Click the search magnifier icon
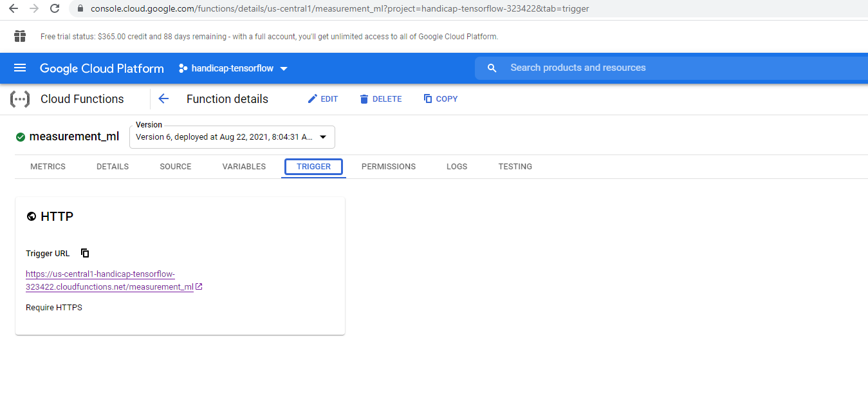Screen dimensions: 868x412 pyautogui.click(x=492, y=68)
